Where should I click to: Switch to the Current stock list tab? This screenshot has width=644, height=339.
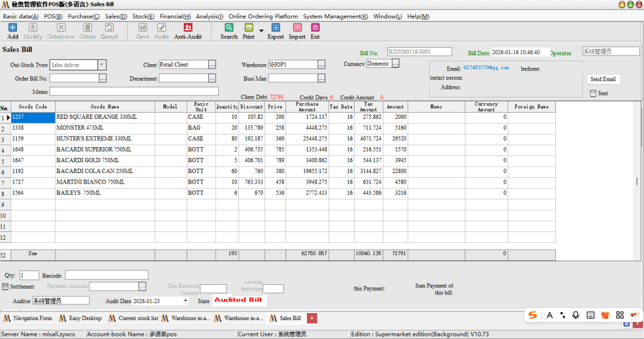coord(133,318)
